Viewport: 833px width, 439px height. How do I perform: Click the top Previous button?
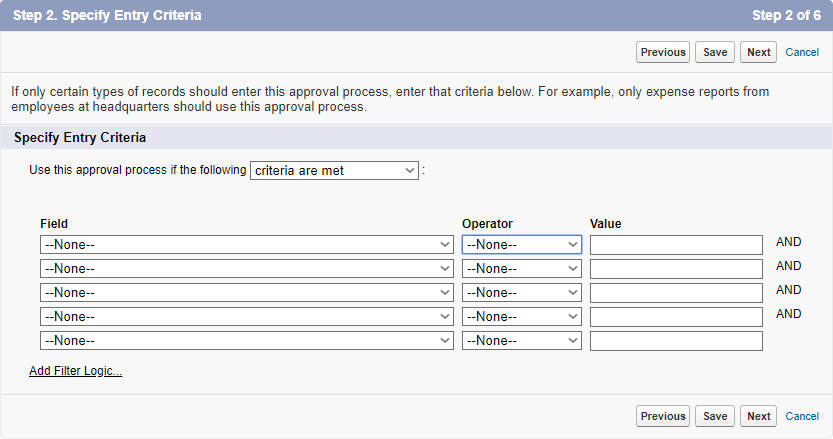pos(663,52)
